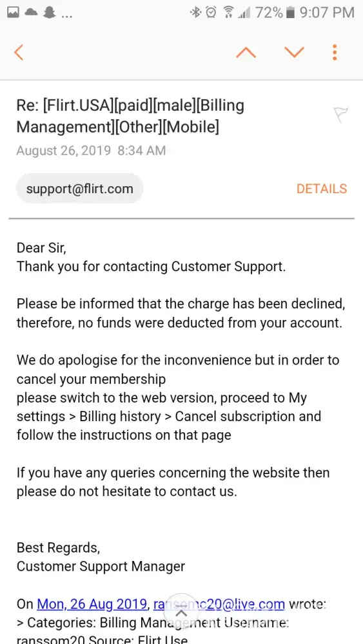Toggle the flag on this email

[x=341, y=115]
